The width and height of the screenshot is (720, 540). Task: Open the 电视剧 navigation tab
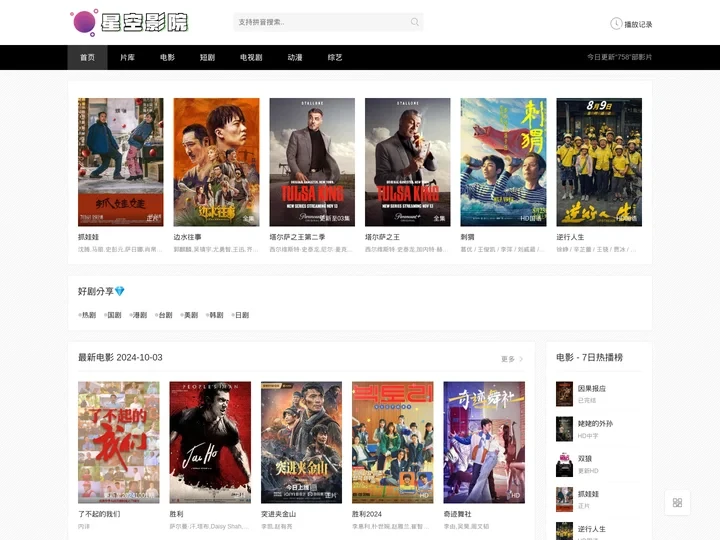(x=251, y=57)
